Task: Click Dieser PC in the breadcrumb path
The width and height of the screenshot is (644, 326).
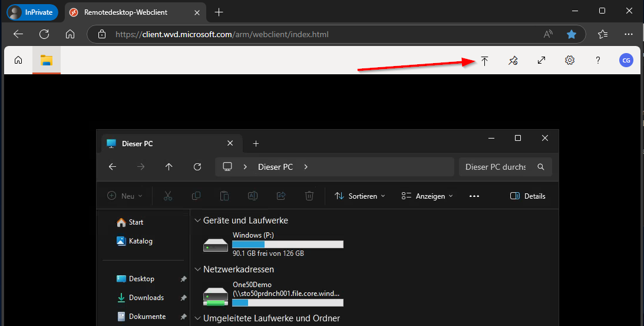Action: 276,167
